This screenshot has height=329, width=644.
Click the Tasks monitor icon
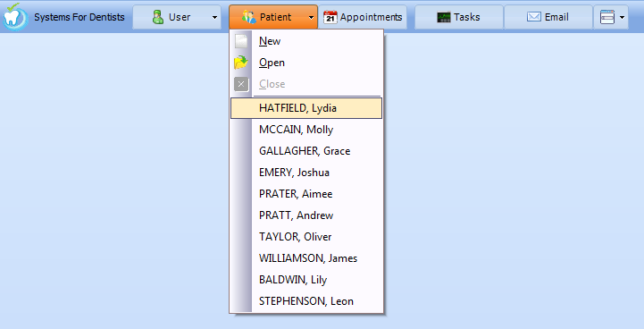(444, 17)
